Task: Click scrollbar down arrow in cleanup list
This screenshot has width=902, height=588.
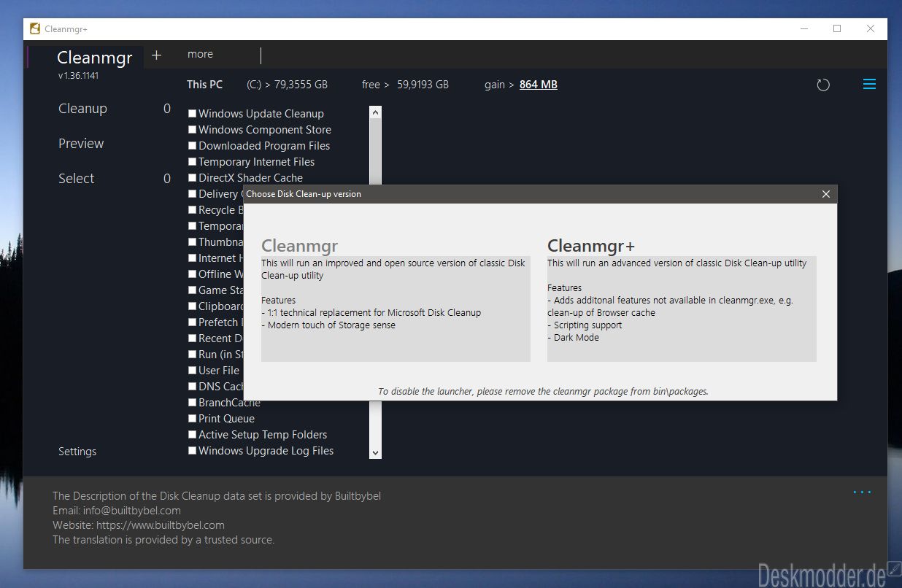Action: (x=376, y=452)
